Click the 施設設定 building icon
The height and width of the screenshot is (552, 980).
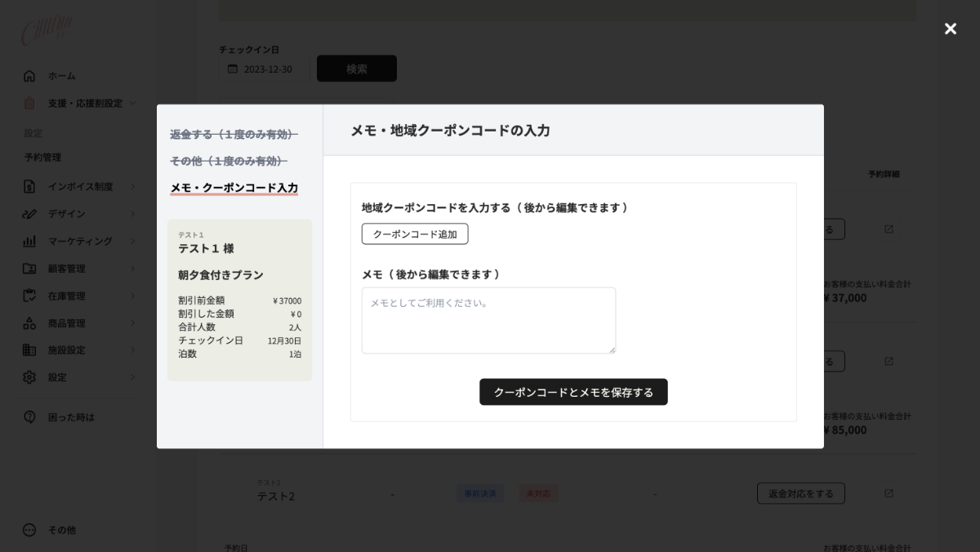[29, 349]
